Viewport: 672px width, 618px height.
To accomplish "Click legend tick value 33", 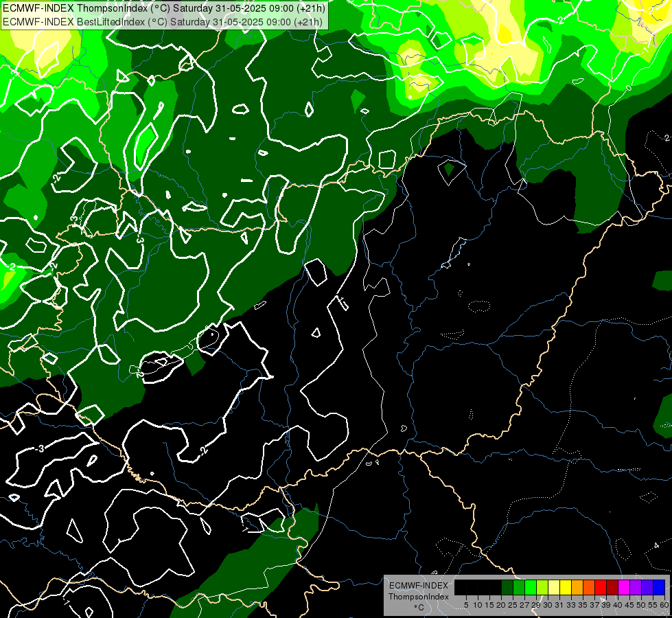I will click(571, 605).
